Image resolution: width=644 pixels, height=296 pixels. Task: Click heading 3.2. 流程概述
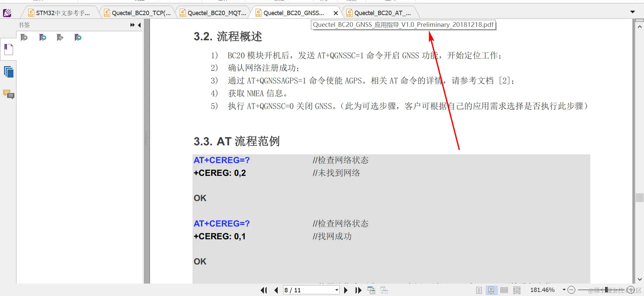[228, 36]
